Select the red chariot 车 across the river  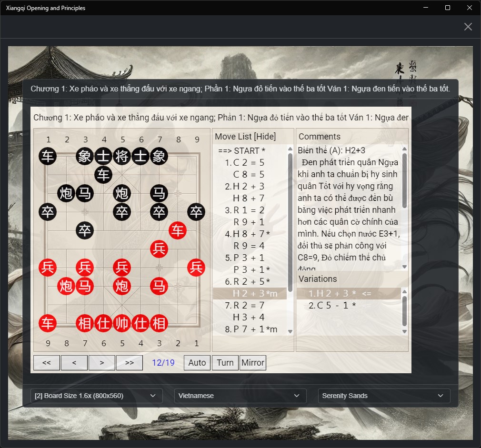(178, 230)
